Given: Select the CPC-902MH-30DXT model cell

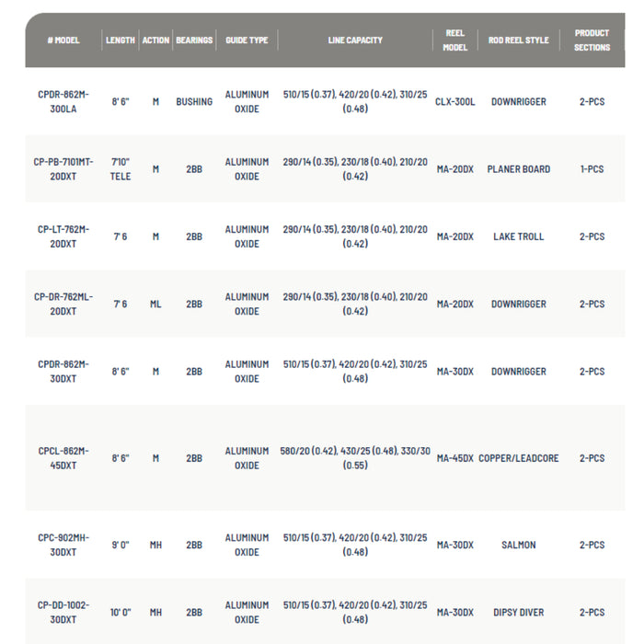Looking at the screenshot, I should [63, 545].
